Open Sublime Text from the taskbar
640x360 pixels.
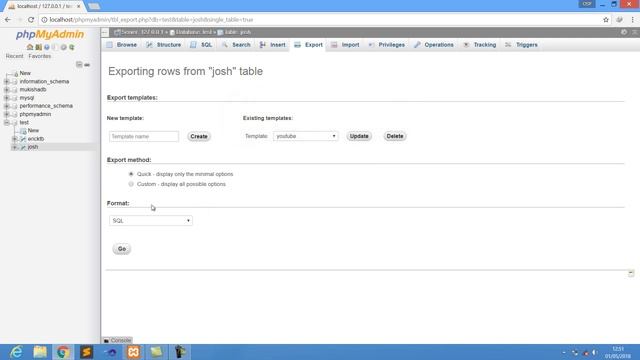pyautogui.click(x=87, y=352)
